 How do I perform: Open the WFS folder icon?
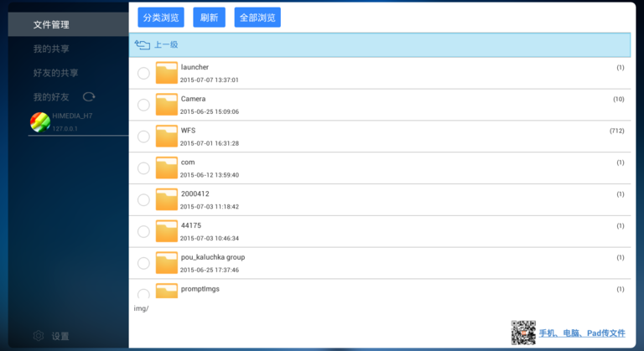coord(166,136)
